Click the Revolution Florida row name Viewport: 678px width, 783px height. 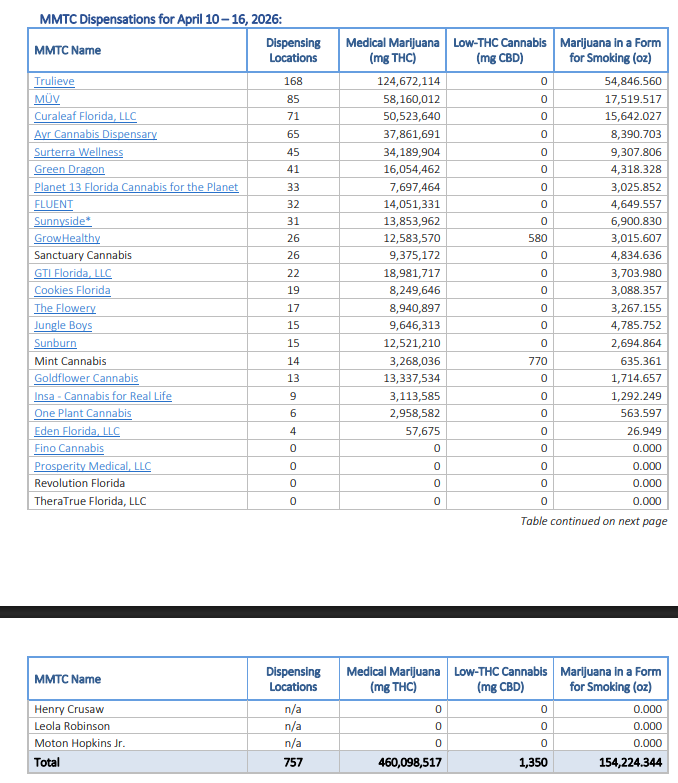(x=79, y=482)
